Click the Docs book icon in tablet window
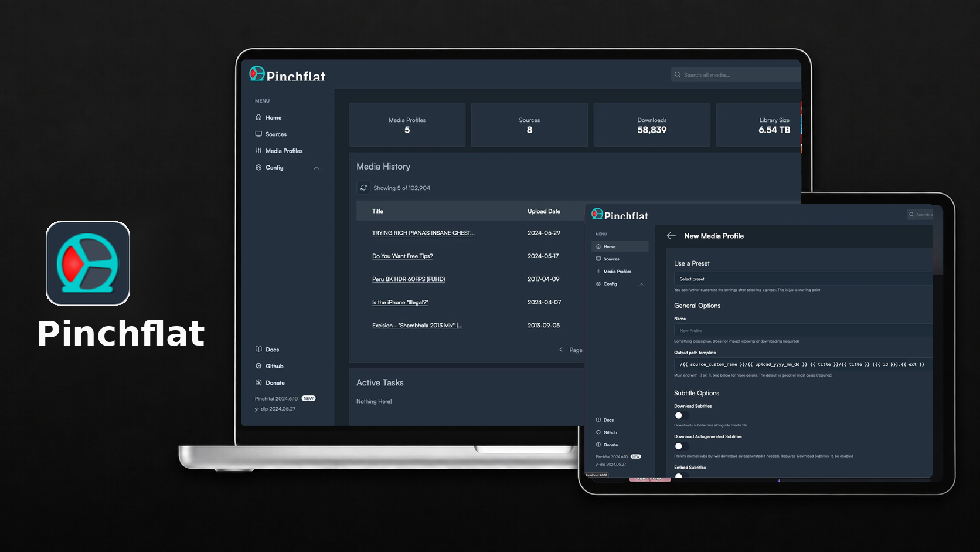This screenshot has height=552, width=980. (x=598, y=419)
